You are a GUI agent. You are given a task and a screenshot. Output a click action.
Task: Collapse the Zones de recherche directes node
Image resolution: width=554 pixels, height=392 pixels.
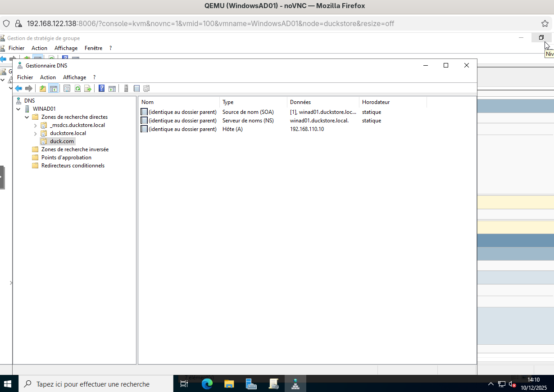click(x=27, y=117)
